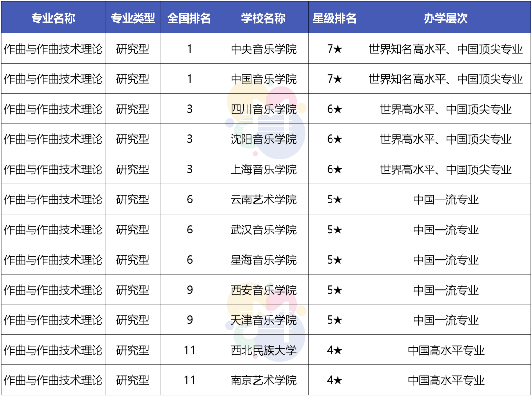Click 中国高水平专业 in the 西北民族大学 row
The width and height of the screenshot is (532, 397).
pyautogui.click(x=446, y=350)
